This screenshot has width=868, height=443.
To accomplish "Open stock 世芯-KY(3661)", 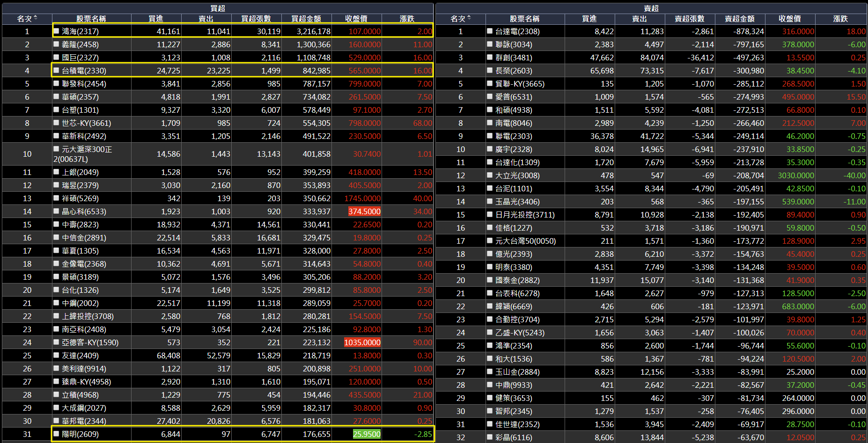I will [86, 123].
